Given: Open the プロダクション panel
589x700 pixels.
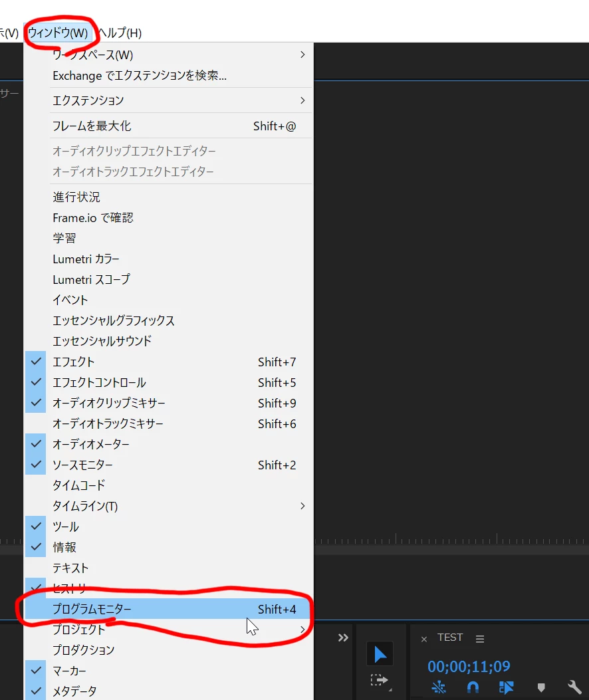Looking at the screenshot, I should pos(168,650).
